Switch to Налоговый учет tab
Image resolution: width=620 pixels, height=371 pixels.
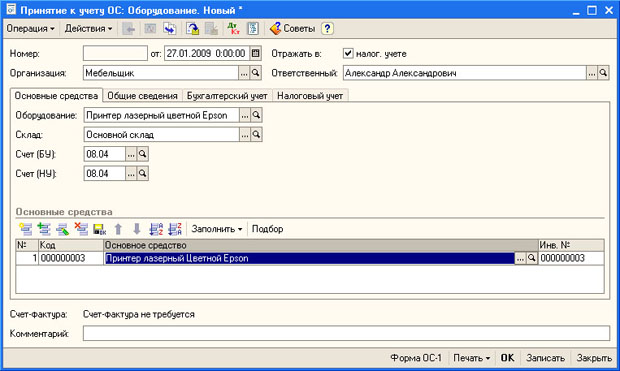point(310,96)
